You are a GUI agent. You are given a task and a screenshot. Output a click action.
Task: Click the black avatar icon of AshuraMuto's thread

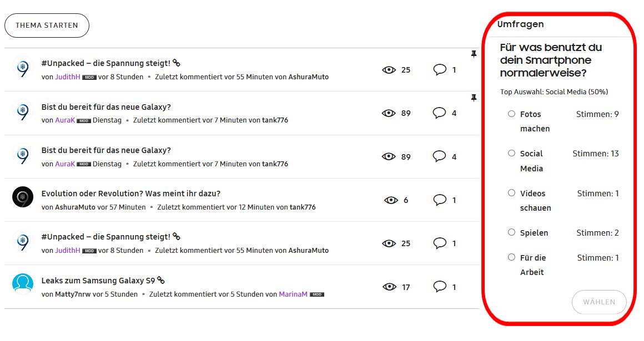[23, 197]
